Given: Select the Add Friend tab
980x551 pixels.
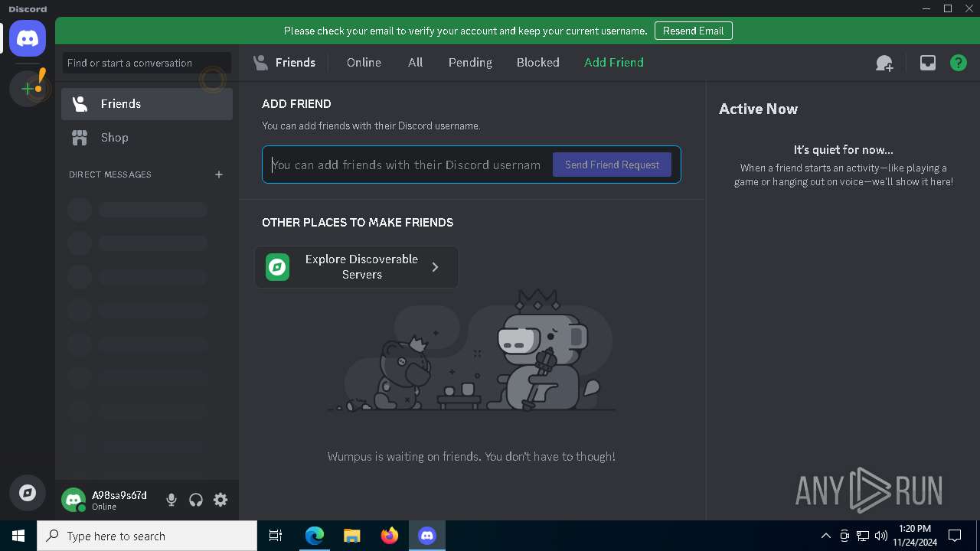Looking at the screenshot, I should click(613, 63).
